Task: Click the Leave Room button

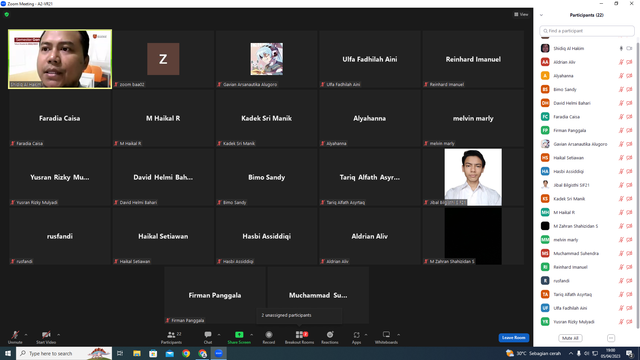Action: 513,338
